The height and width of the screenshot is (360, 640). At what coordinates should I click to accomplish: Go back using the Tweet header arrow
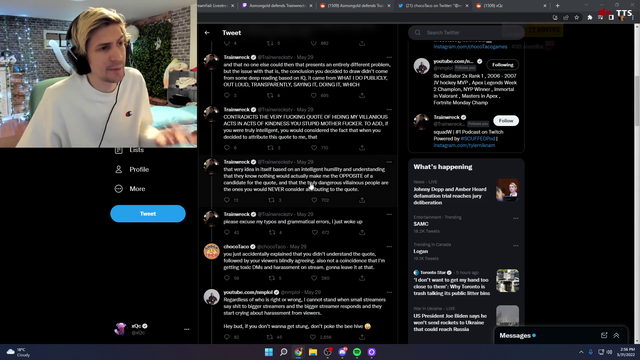click(207, 33)
